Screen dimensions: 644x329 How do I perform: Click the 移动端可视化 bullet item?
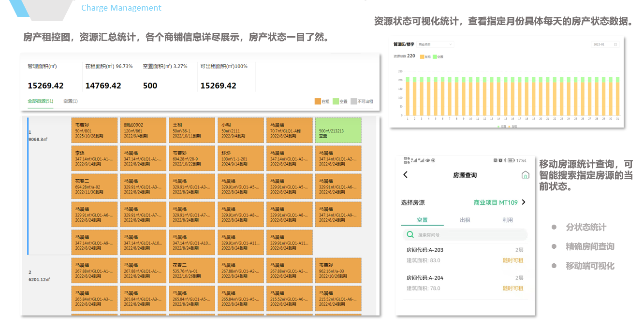click(590, 266)
